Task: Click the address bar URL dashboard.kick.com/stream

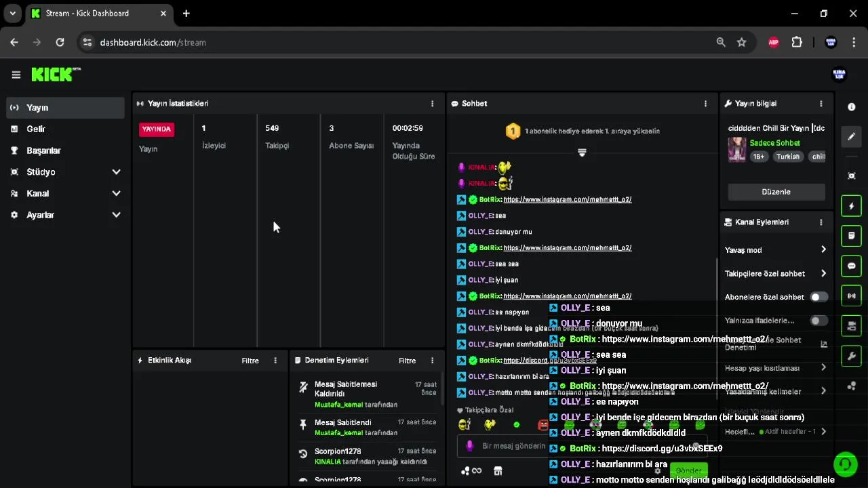Action: [x=153, y=42]
